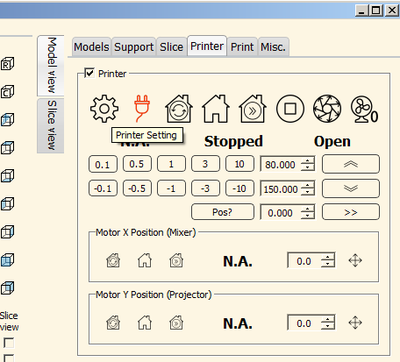
Task: Click the plain home icon for Motor Y
Action: pyautogui.click(x=145, y=323)
